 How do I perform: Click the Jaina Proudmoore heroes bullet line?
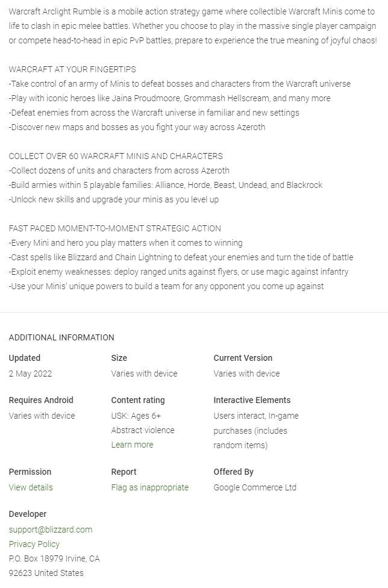pos(169,98)
